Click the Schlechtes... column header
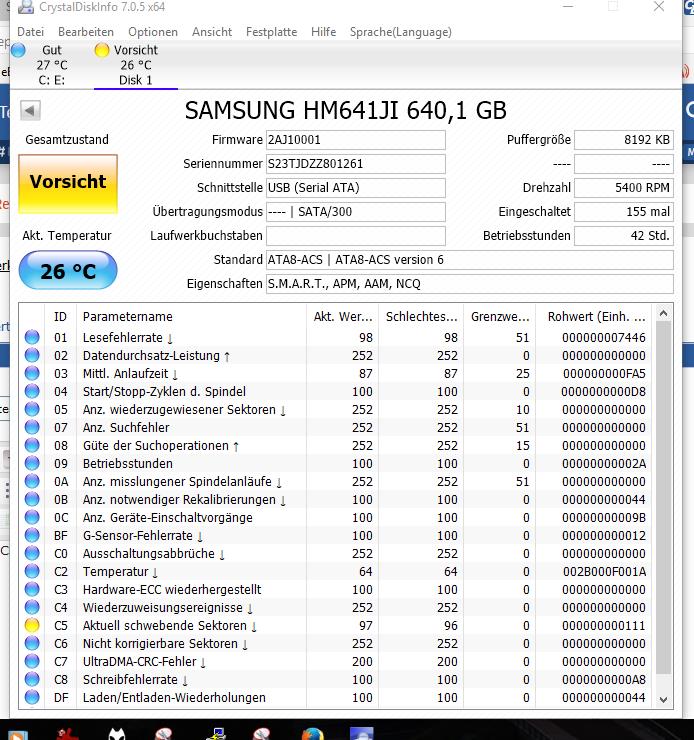 (x=421, y=317)
